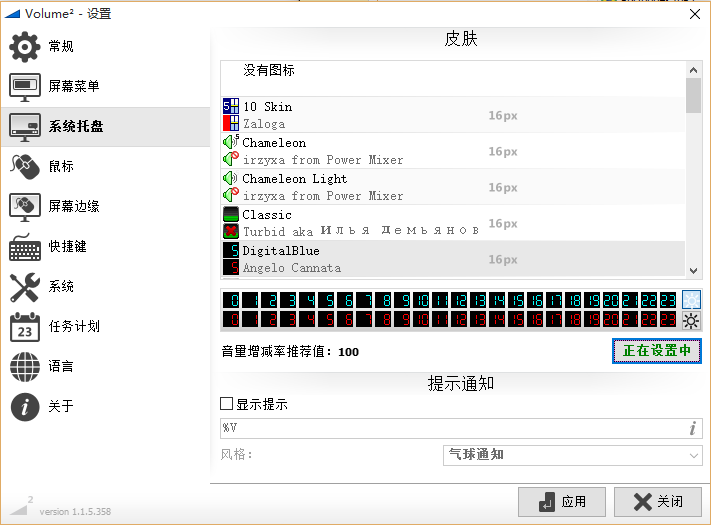Open the 系统 system settings tab
Viewport: 711px width, 525px height.
tap(60, 286)
